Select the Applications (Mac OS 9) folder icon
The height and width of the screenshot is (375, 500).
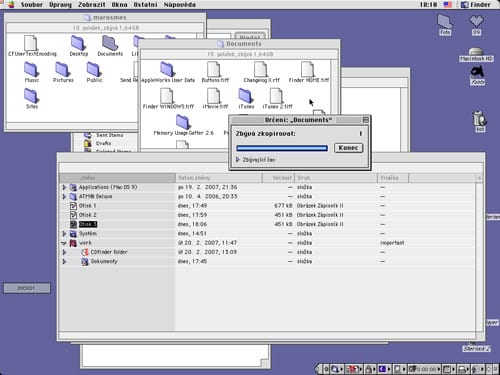[x=73, y=187]
